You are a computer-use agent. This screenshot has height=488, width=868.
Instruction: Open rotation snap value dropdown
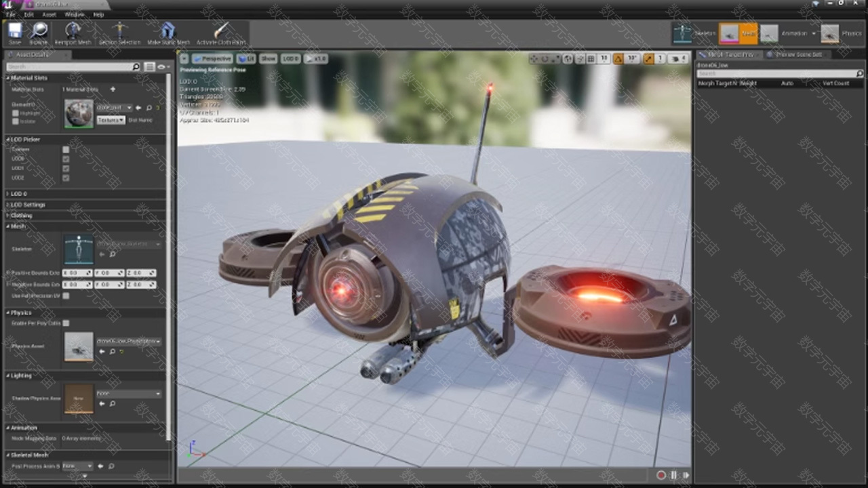(x=632, y=59)
